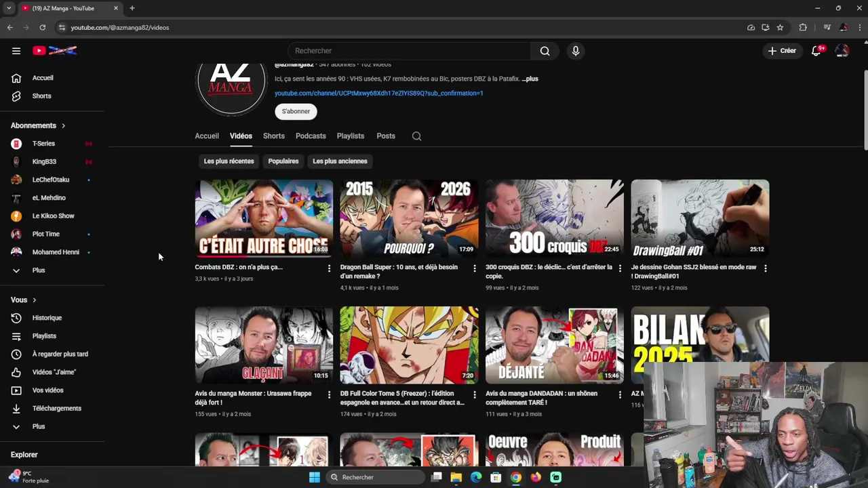
Task: Open the channel subscription confirmation link
Action: tap(378, 94)
